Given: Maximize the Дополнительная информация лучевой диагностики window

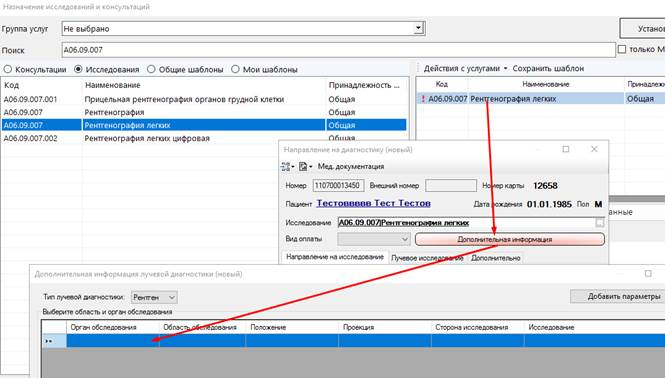Looking at the screenshot, I should click(648, 274).
